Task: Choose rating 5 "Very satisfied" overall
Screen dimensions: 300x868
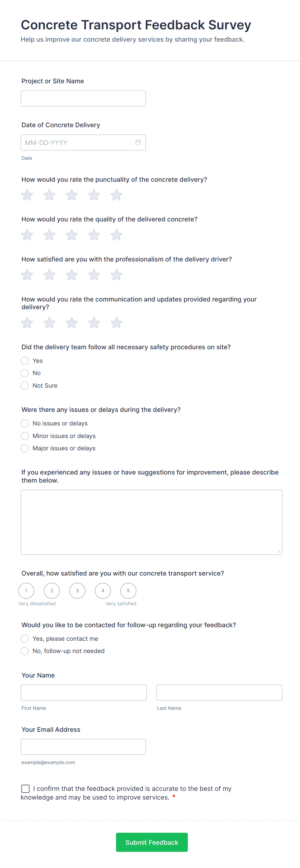Action: (x=128, y=590)
